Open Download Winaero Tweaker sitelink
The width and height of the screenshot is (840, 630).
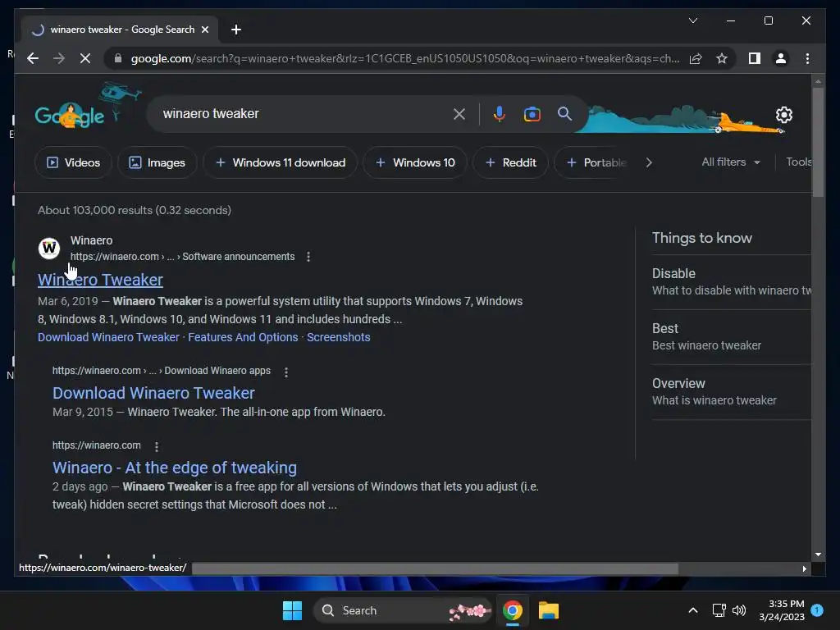pyautogui.click(x=108, y=337)
